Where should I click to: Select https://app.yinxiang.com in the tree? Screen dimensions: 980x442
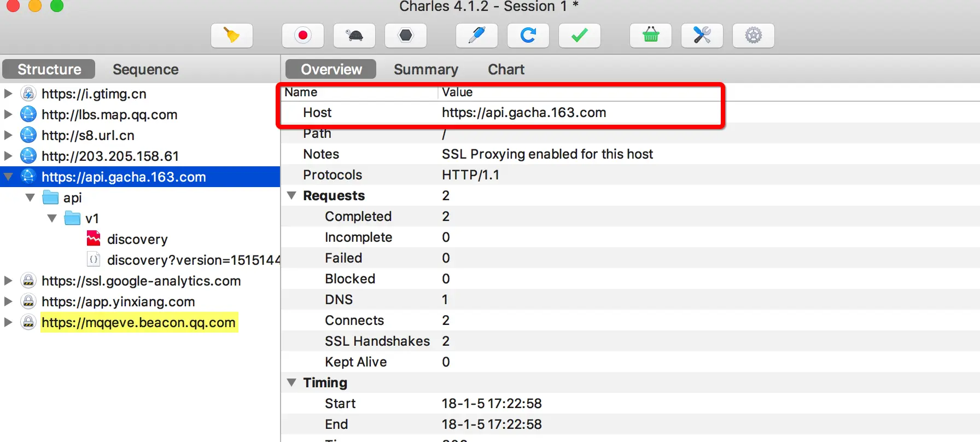[118, 301]
